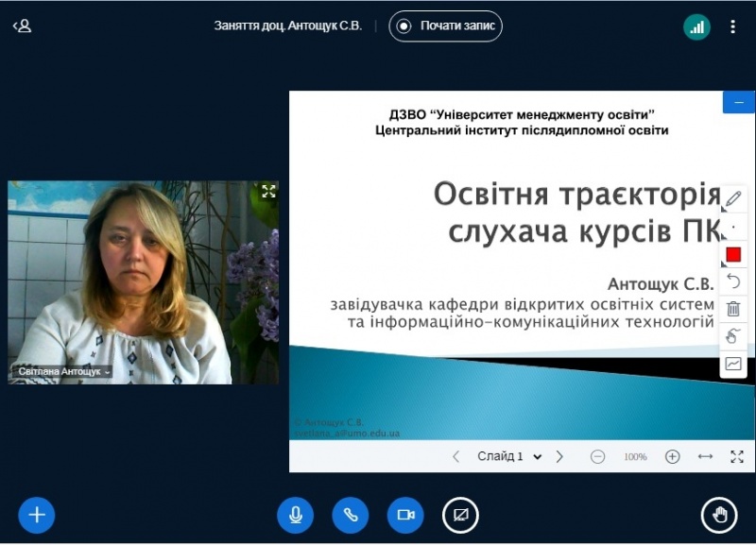Open drawing thickness selector dot
The image size is (756, 545).
pos(733,227)
